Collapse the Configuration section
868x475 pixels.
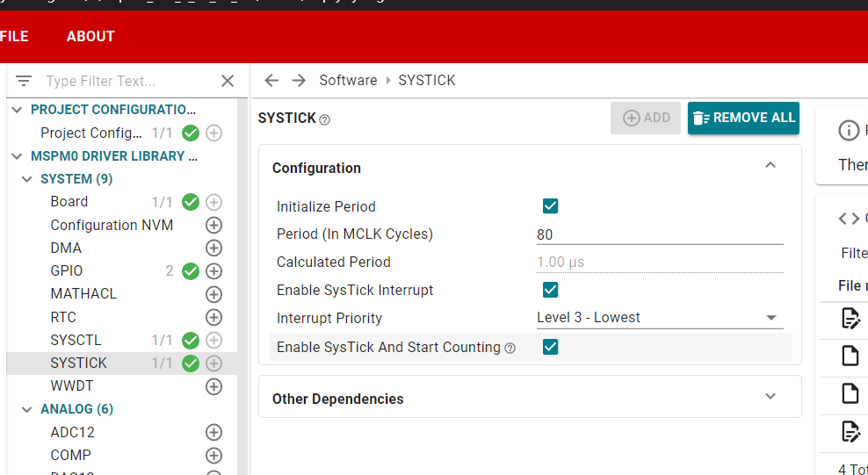[x=770, y=165]
